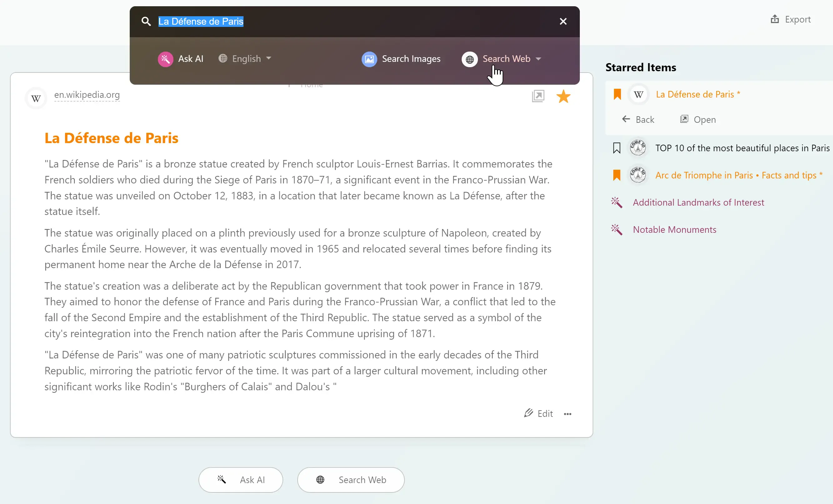Click the Search Web globe icon in overlay
This screenshot has width=833, height=504.
pos(469,59)
